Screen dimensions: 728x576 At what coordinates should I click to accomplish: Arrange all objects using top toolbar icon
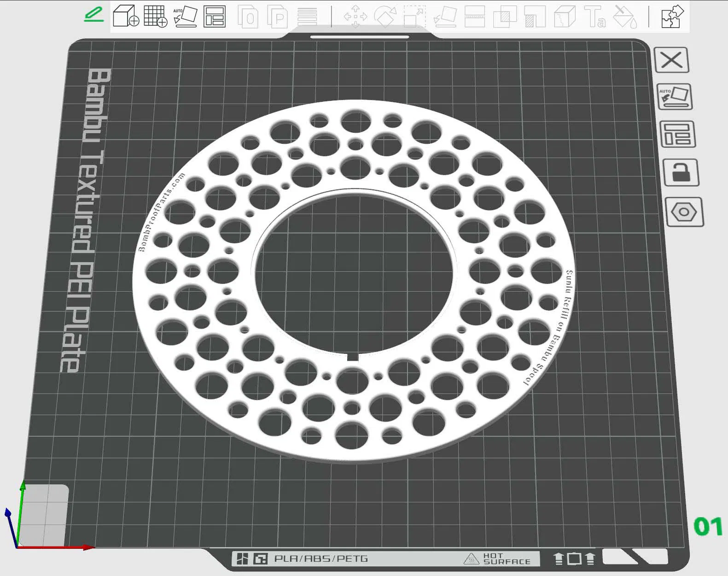215,16
